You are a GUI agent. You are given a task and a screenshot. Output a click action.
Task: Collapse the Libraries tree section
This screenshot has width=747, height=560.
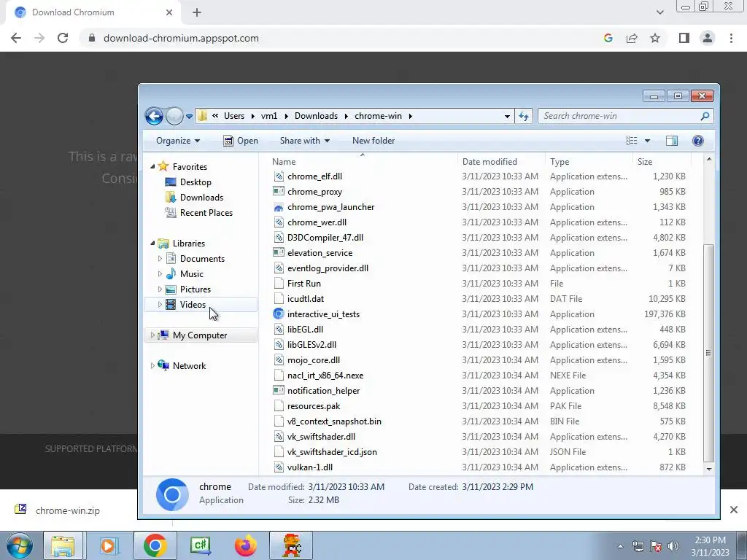(152, 244)
